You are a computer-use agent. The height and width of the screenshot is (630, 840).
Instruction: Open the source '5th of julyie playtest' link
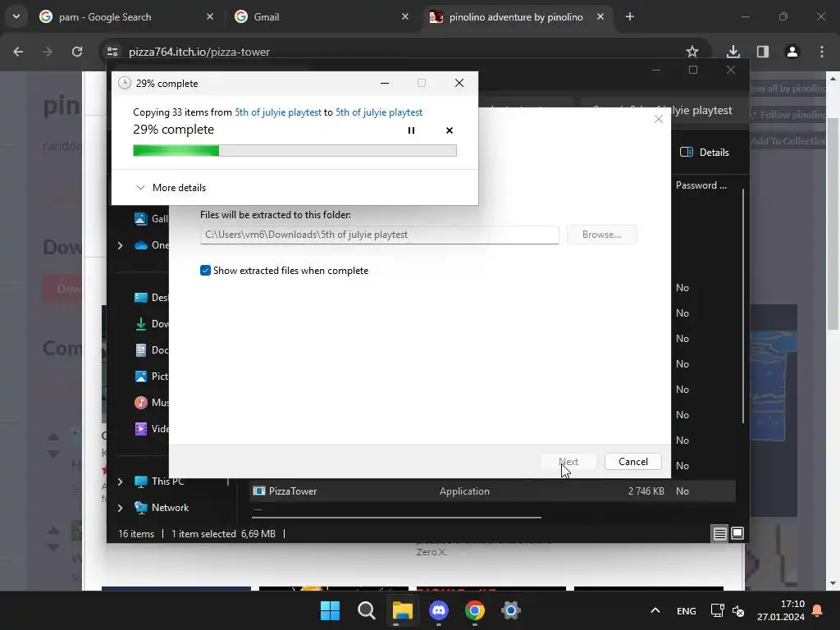[x=278, y=112]
